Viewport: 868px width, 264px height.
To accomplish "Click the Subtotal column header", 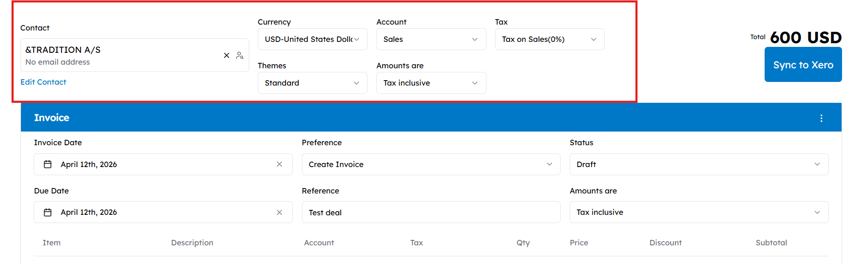I will (x=771, y=243).
